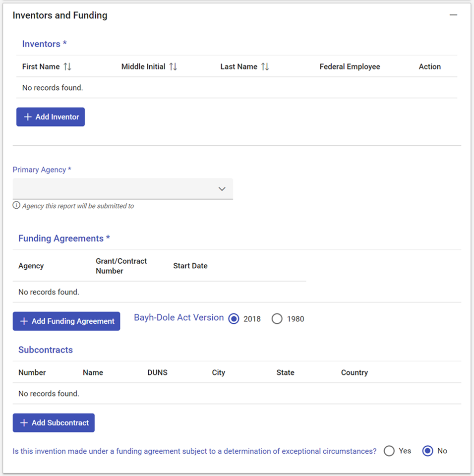The width and height of the screenshot is (474, 476).
Task: Click the info icon below Primary Agency
Action: pos(16,205)
